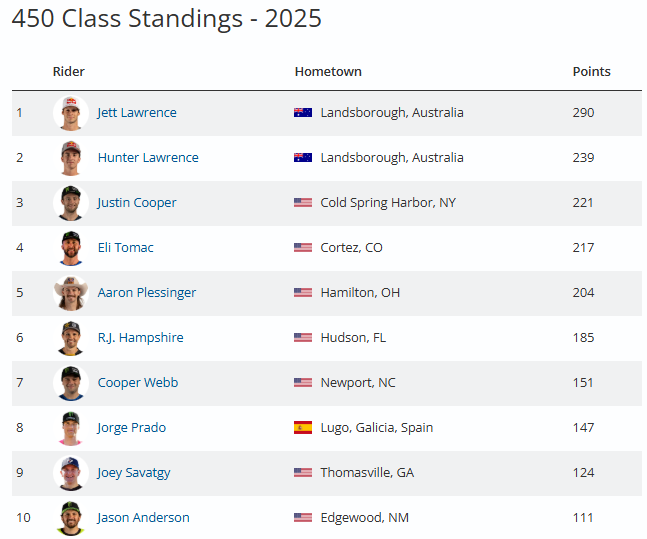This screenshot has width=647, height=539.
Task: Click the US flag beside Cortez, CO
Action: coord(303,248)
